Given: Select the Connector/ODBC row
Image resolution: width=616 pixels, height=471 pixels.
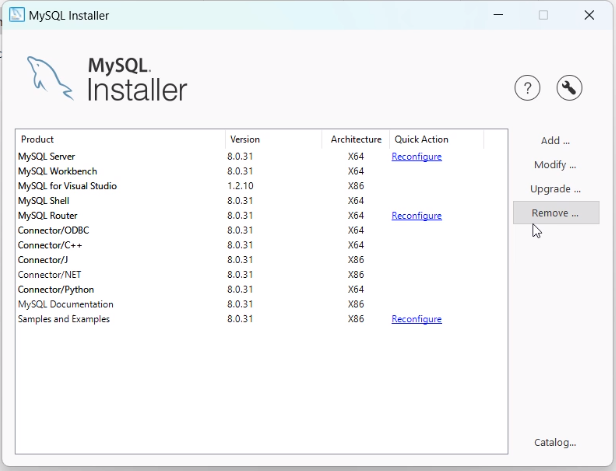Looking at the screenshot, I should click(x=261, y=230).
